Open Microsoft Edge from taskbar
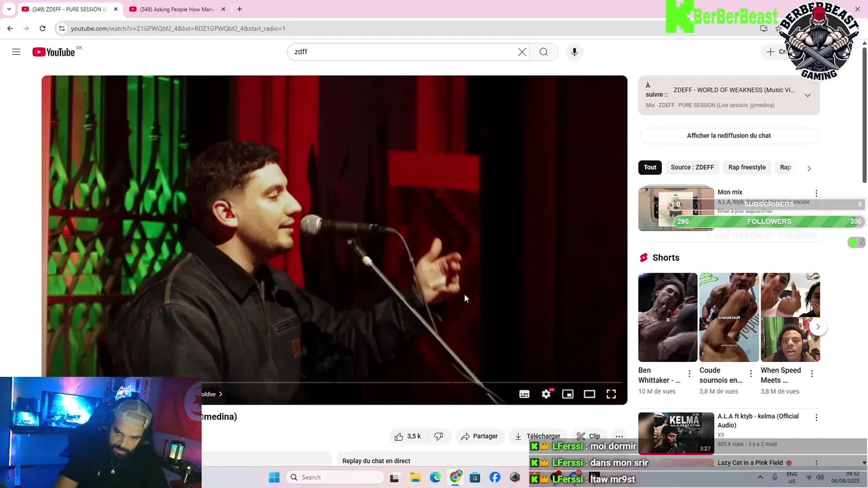The height and width of the screenshot is (488, 868). pyautogui.click(x=435, y=477)
